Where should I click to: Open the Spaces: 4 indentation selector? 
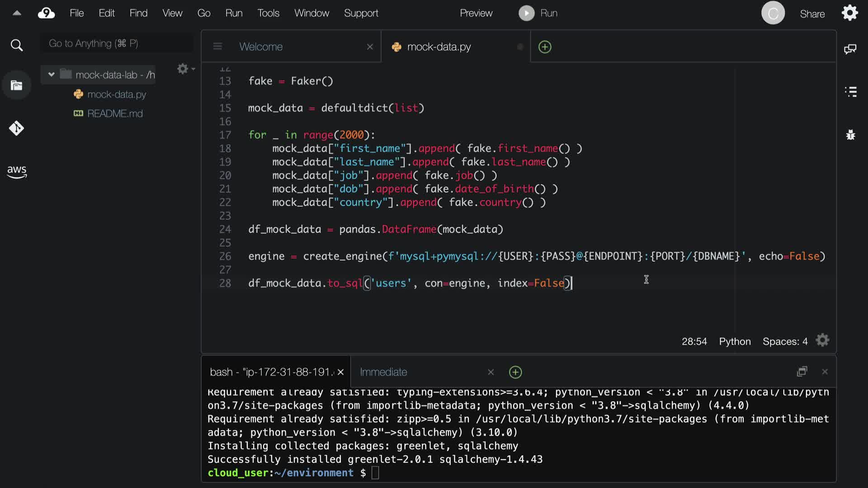[x=785, y=342]
